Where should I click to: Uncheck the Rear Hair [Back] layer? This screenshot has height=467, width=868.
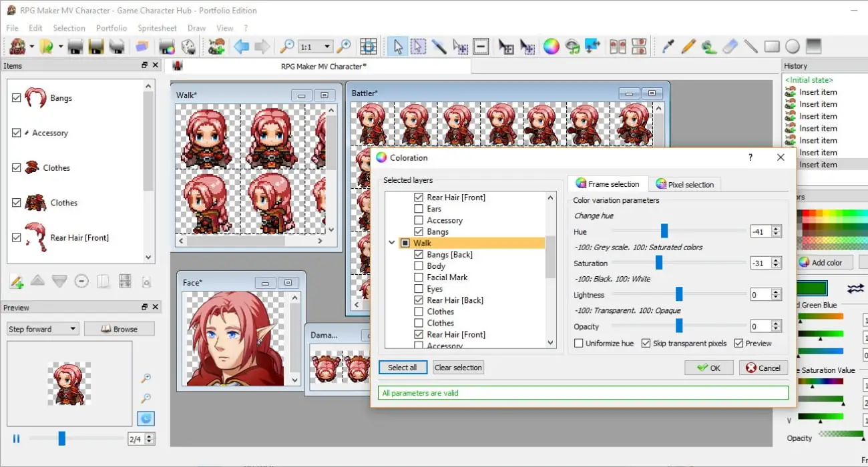(419, 300)
